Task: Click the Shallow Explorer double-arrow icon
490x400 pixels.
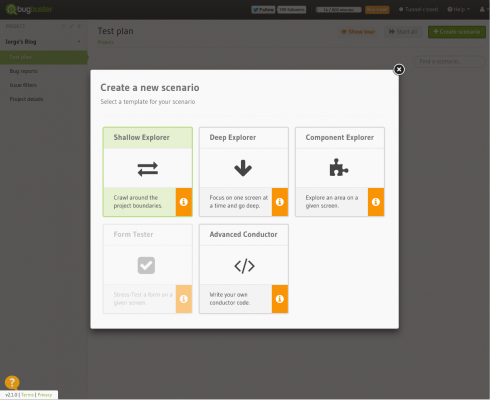Action: coord(148,169)
